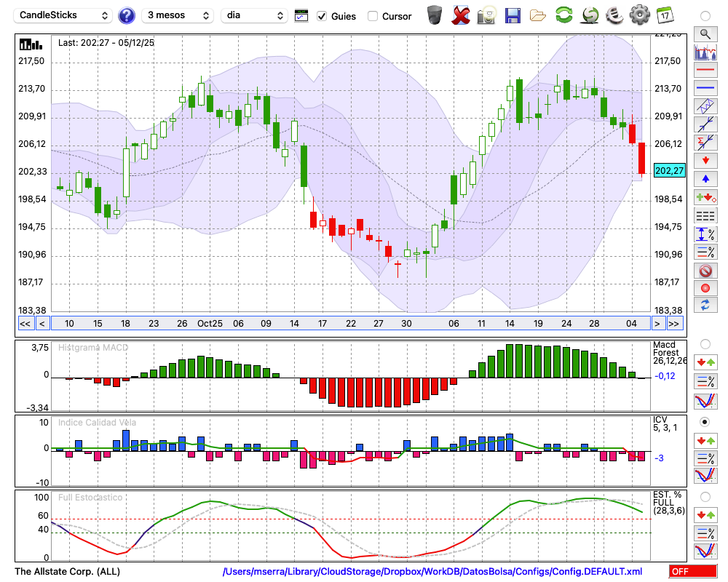Image resolution: width=728 pixels, height=582 pixels.
Task: Enable the Cursor checkbox
Action: tap(372, 16)
